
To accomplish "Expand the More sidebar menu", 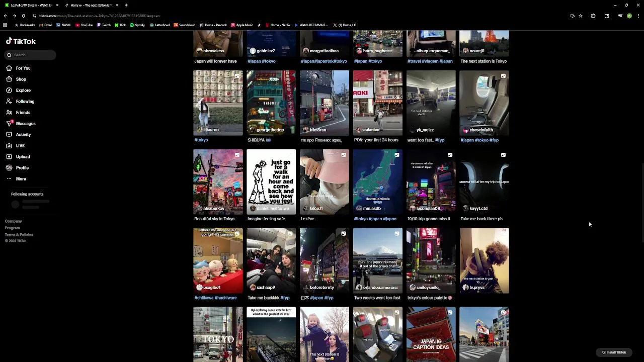I will coord(16,179).
